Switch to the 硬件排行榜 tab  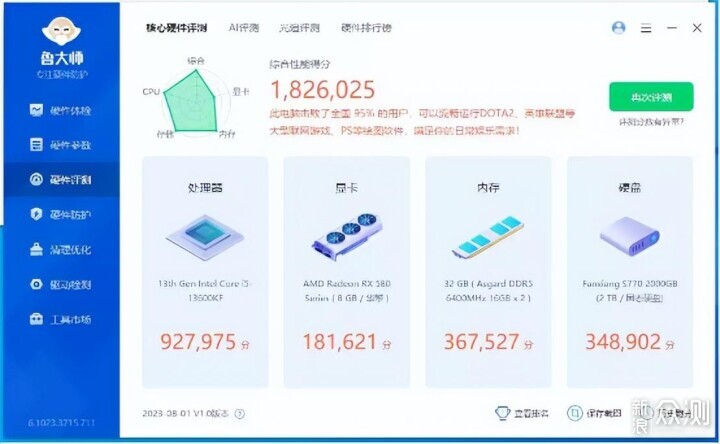[366, 28]
